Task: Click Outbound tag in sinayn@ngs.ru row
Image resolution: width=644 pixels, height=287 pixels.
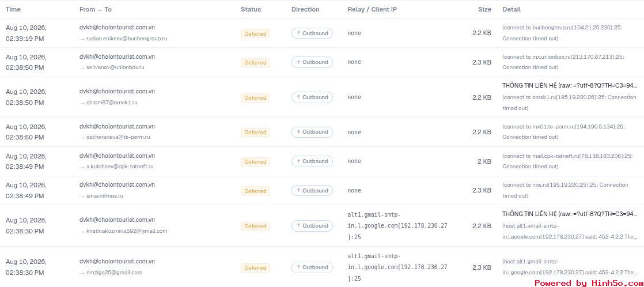Action: 312,190
